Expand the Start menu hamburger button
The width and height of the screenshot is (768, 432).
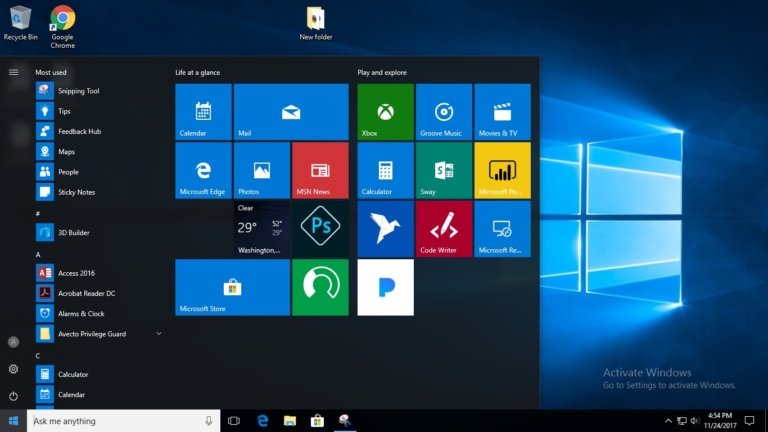tap(13, 72)
